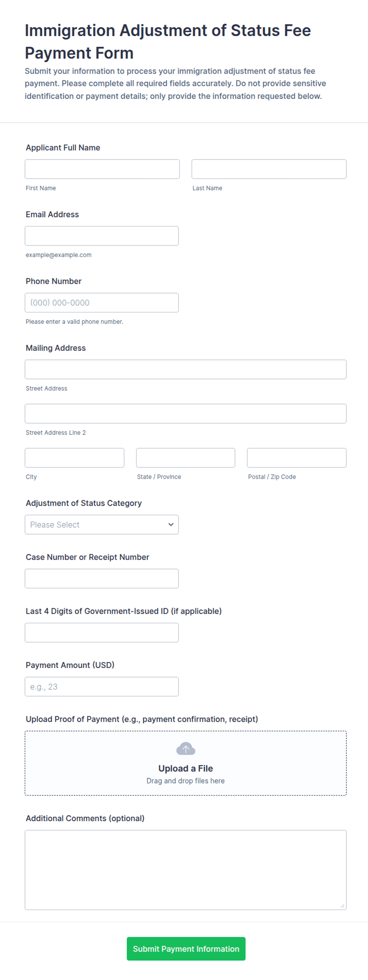Click inside the Additional Comments text area
Viewport: 368px width, 980px height.
[x=186, y=870]
